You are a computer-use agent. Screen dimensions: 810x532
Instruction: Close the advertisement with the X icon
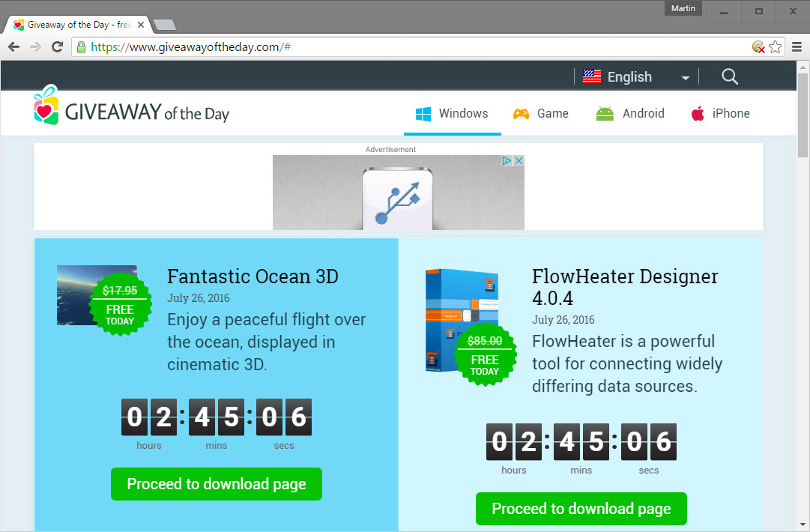[x=519, y=160]
